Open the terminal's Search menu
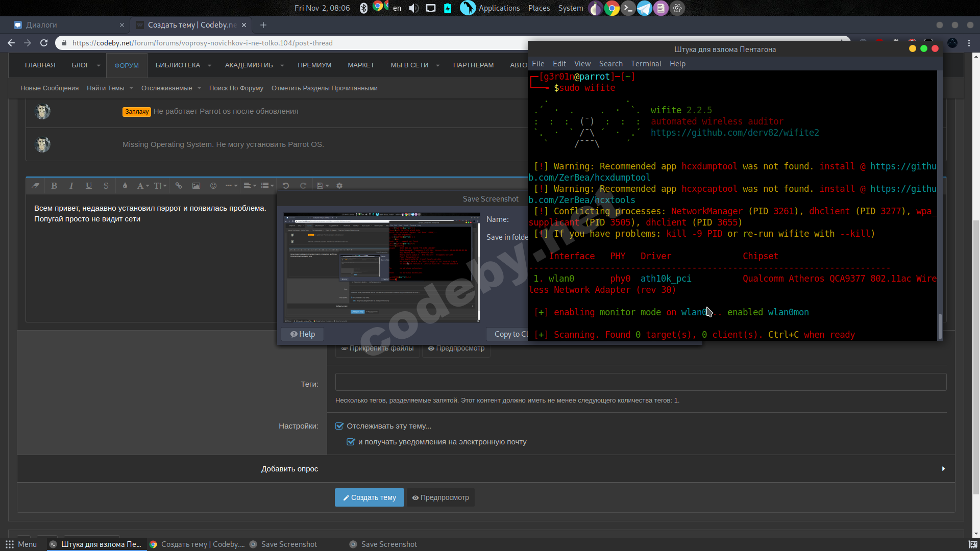This screenshot has height=551, width=980. [610, 64]
